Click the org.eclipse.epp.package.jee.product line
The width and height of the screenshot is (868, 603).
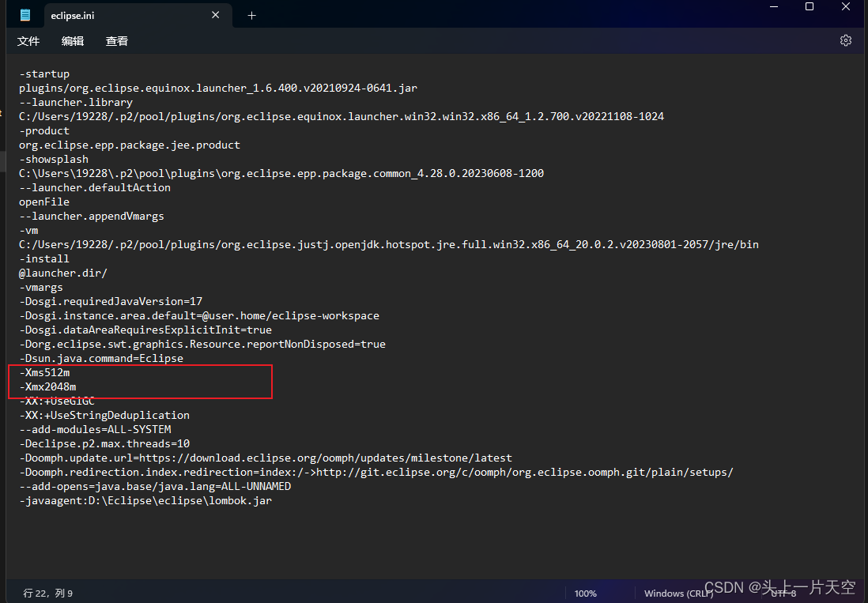[130, 145]
